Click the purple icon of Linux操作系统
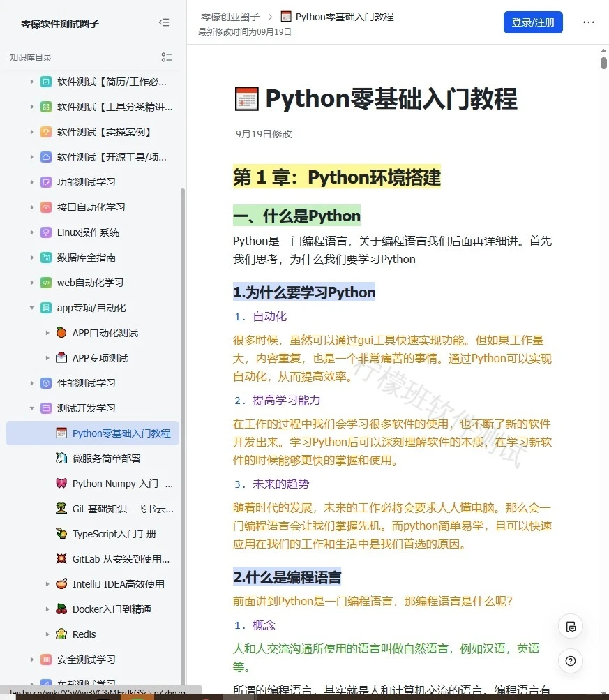609x700 pixels. click(46, 232)
